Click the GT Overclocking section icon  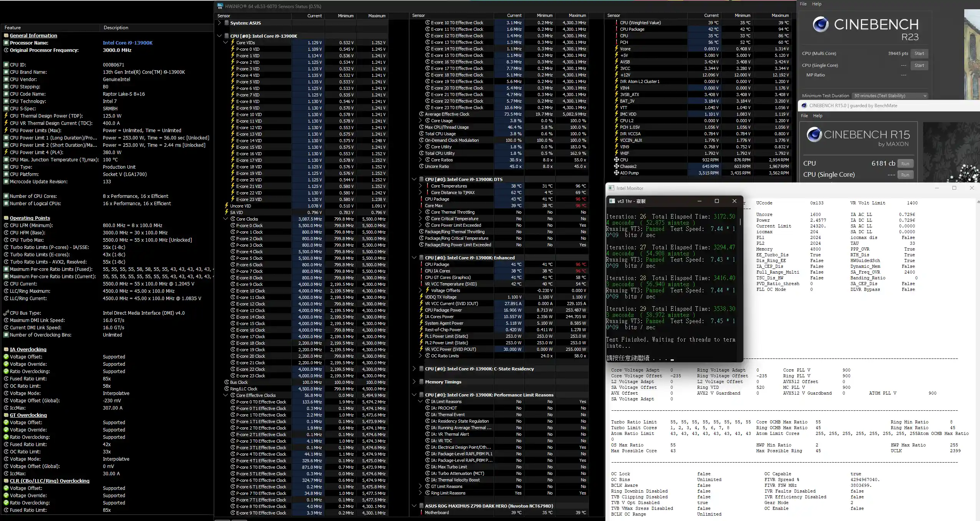click(x=6, y=415)
